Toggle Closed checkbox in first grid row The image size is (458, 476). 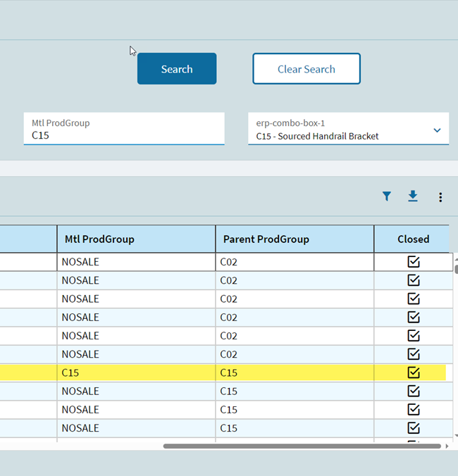point(414,262)
